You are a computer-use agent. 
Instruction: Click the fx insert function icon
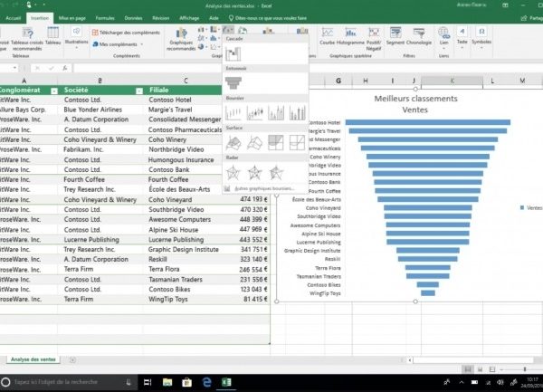tap(65, 68)
